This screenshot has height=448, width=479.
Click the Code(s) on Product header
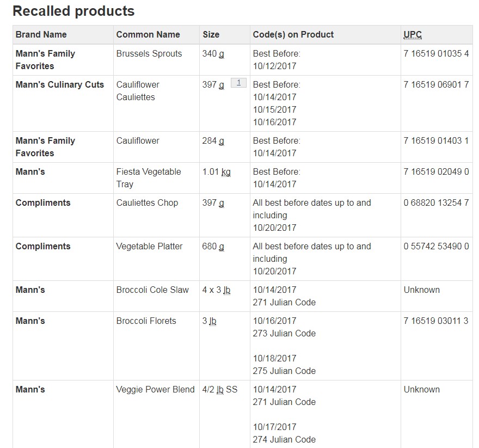(293, 34)
